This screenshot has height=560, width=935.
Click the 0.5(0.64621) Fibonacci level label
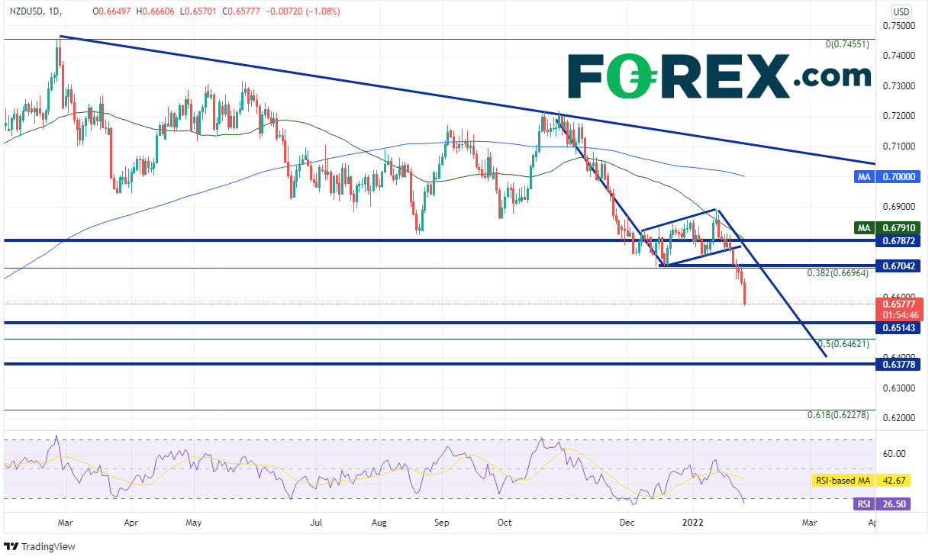tap(843, 345)
